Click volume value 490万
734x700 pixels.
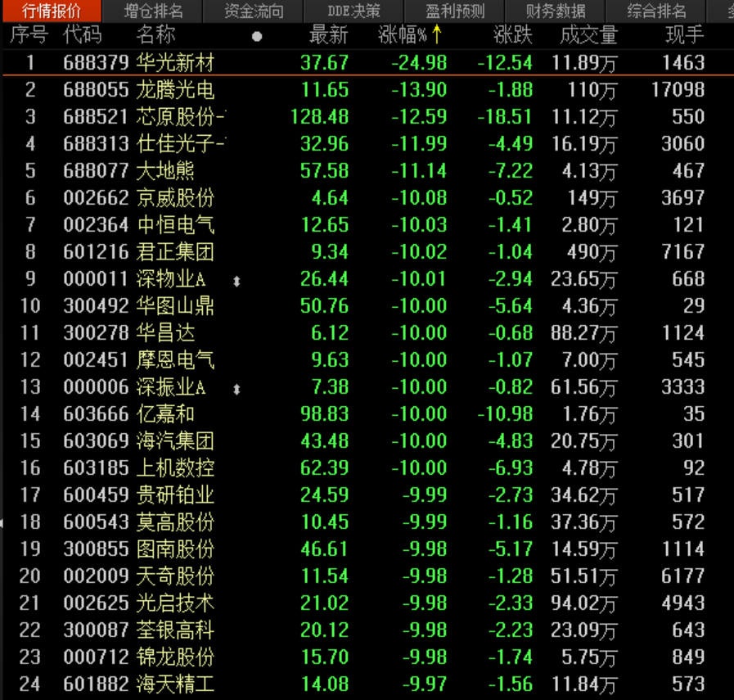pos(592,252)
